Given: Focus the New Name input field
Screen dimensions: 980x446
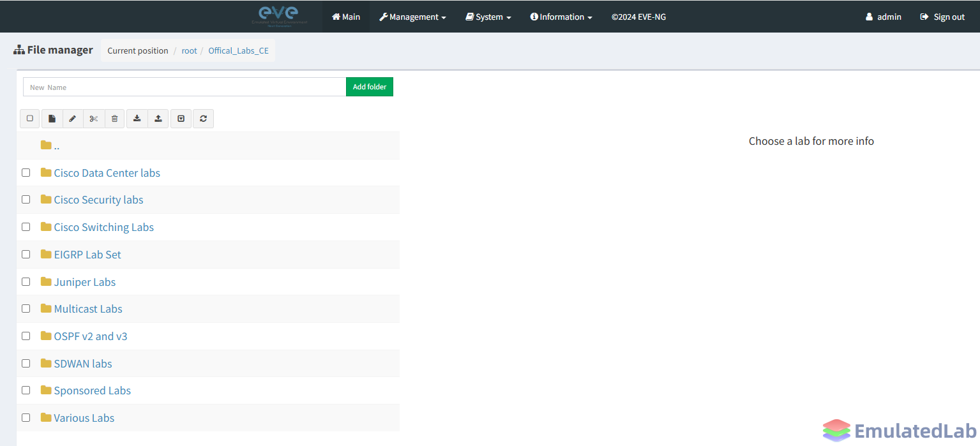Looking at the screenshot, I should point(185,87).
